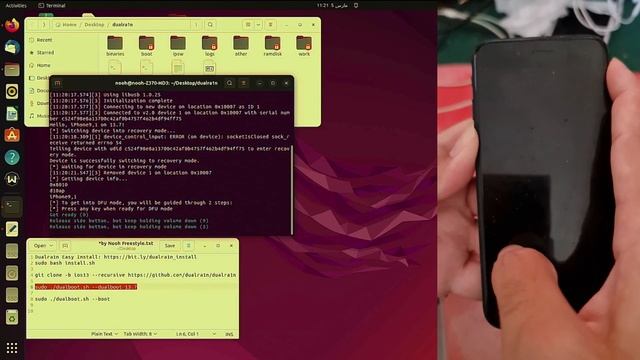Click Activities in the top bar
The height and width of the screenshot is (360, 640).
pos(16,6)
